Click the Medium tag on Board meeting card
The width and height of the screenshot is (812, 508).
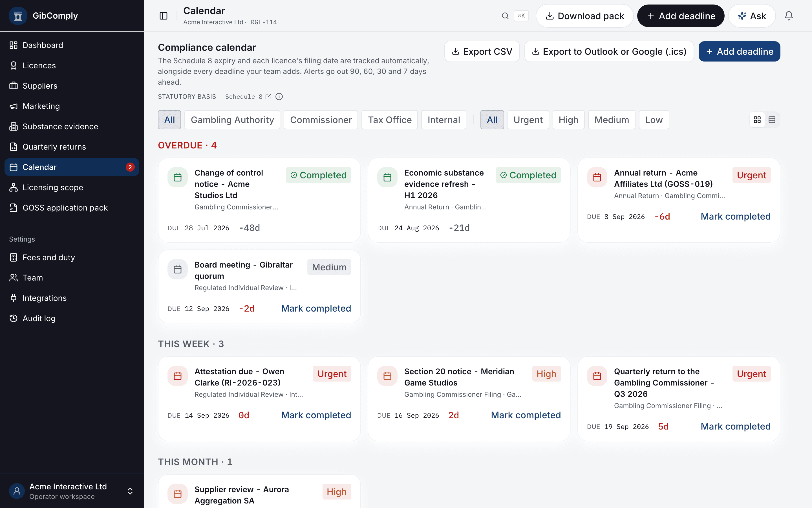coord(329,267)
